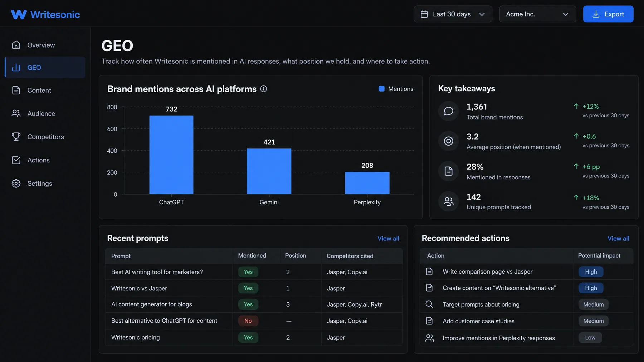
Task: Go to Content section in sidebar
Action: click(x=45, y=90)
